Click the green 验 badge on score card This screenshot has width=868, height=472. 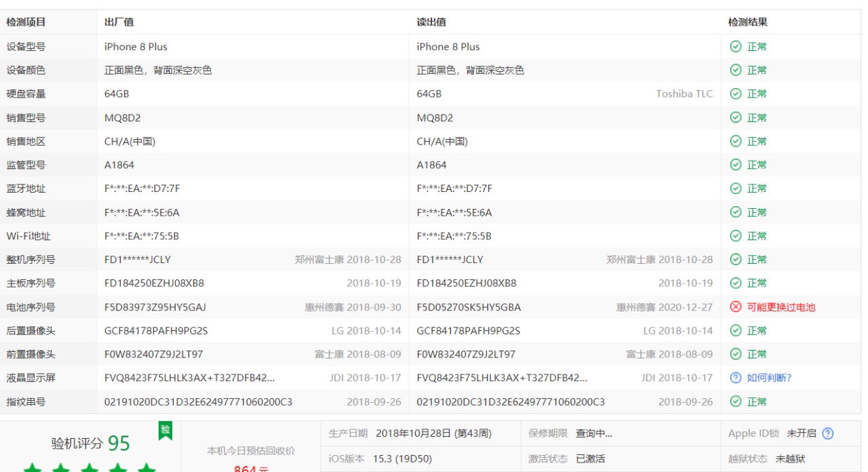pos(165,430)
